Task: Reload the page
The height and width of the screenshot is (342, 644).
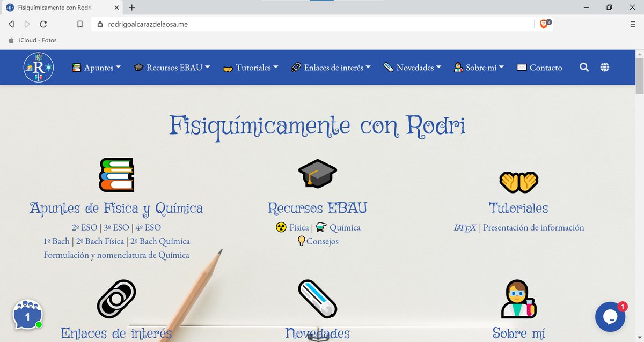Action: coord(43,24)
